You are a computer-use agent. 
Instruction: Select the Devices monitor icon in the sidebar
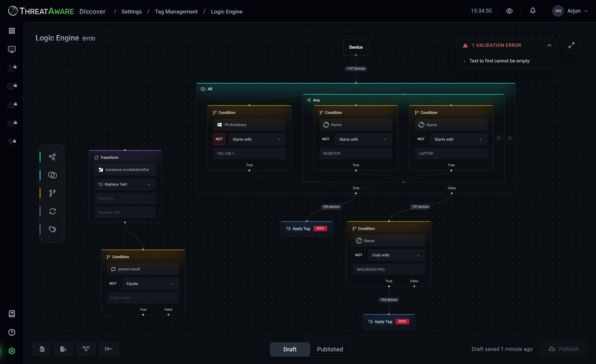click(12, 49)
